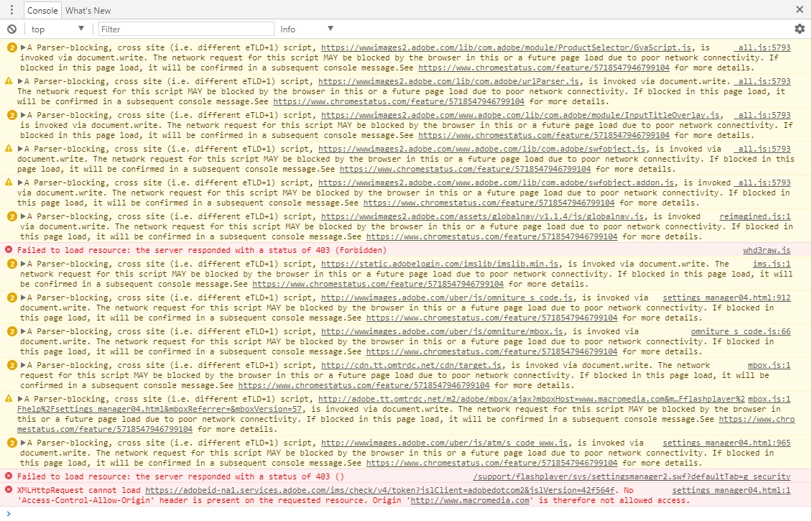
Task: Click the error icon on XMLHttpRequest message
Action: pos(9,490)
